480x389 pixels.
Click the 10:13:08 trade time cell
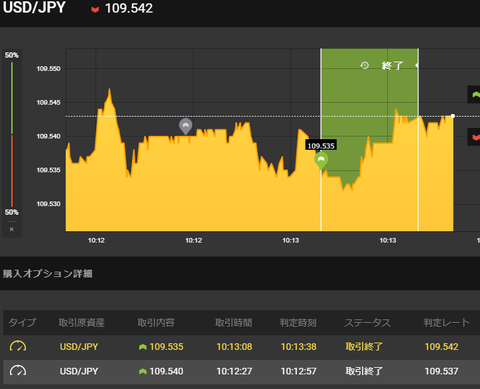[234, 347]
